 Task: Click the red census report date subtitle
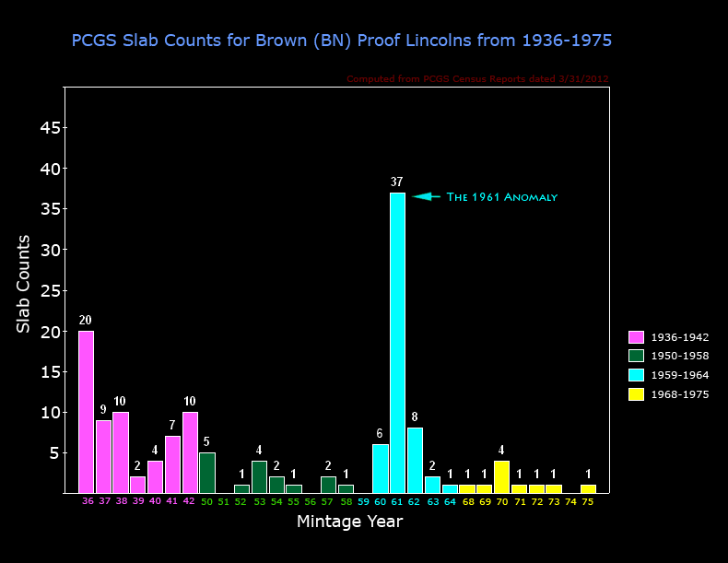(477, 79)
